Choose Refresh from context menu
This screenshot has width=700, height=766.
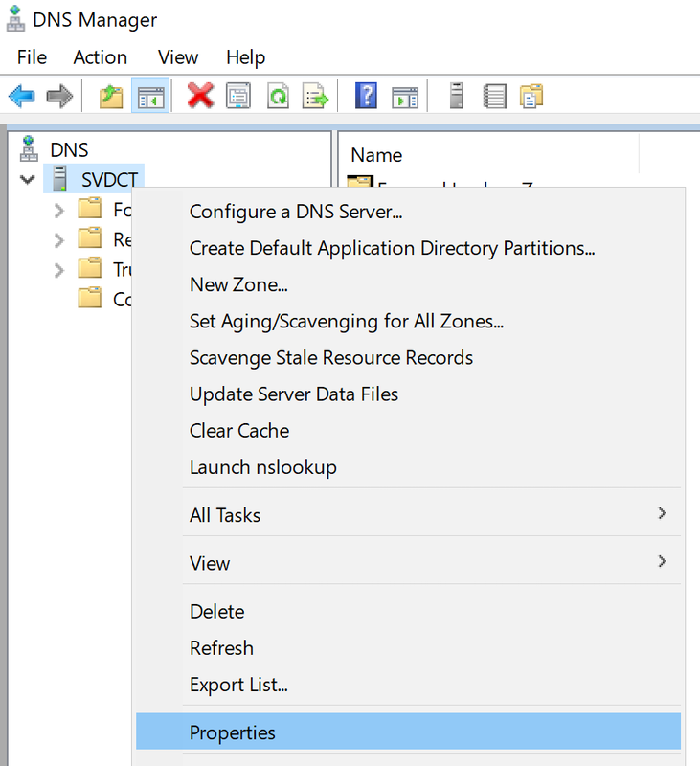pos(408,648)
